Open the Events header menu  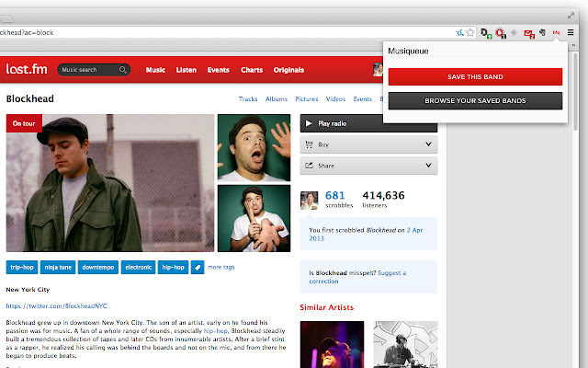[219, 70]
